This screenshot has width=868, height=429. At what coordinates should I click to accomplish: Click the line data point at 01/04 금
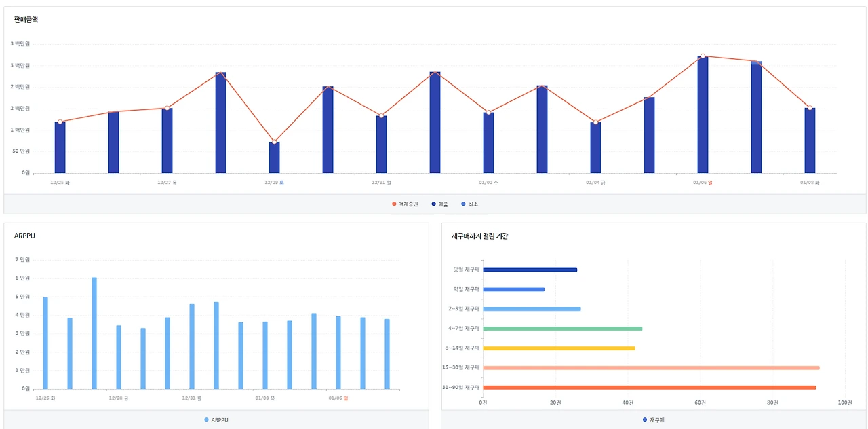point(595,122)
